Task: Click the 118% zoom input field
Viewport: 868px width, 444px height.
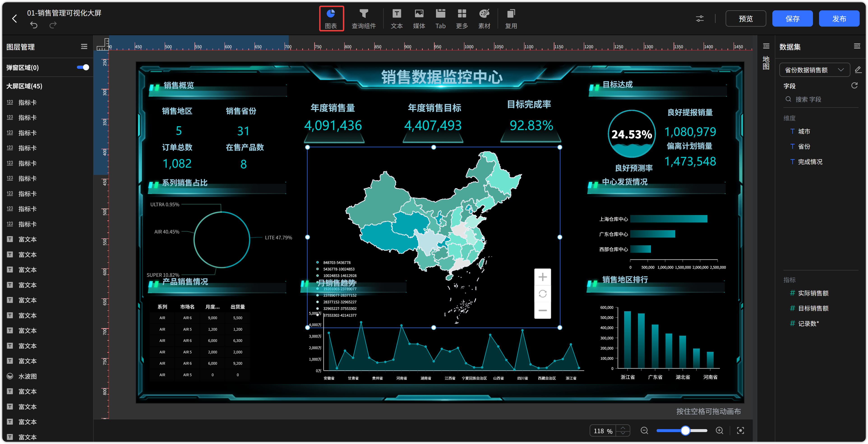Action: 603,430
